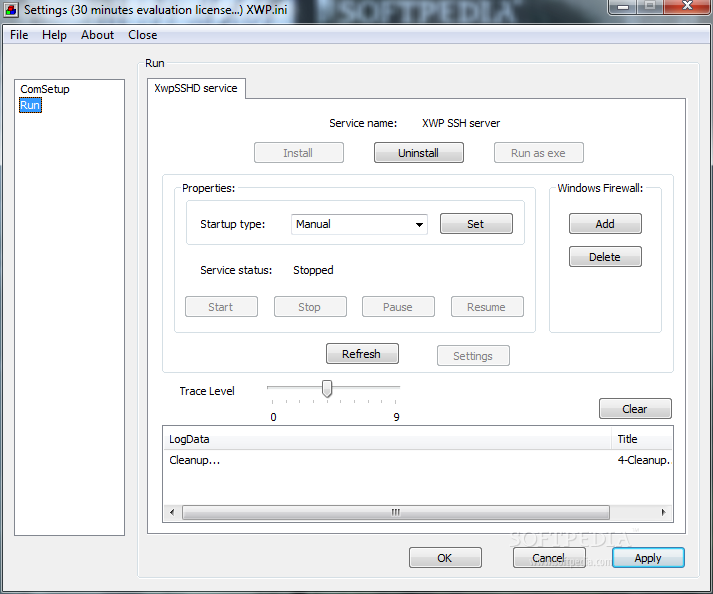Image resolution: width=713 pixels, height=594 pixels.
Task: Click the LogData column header
Action: (387, 439)
